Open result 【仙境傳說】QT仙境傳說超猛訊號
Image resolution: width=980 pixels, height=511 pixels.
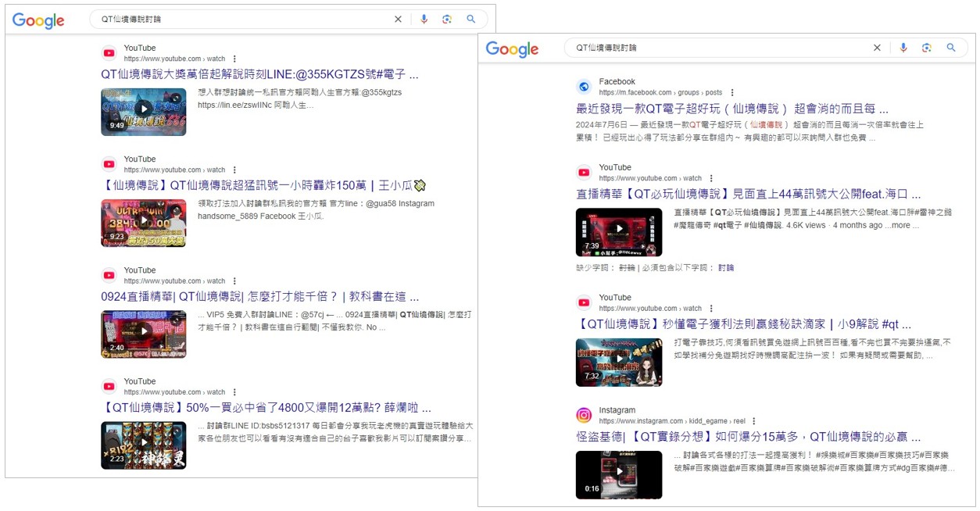pyautogui.click(x=263, y=186)
